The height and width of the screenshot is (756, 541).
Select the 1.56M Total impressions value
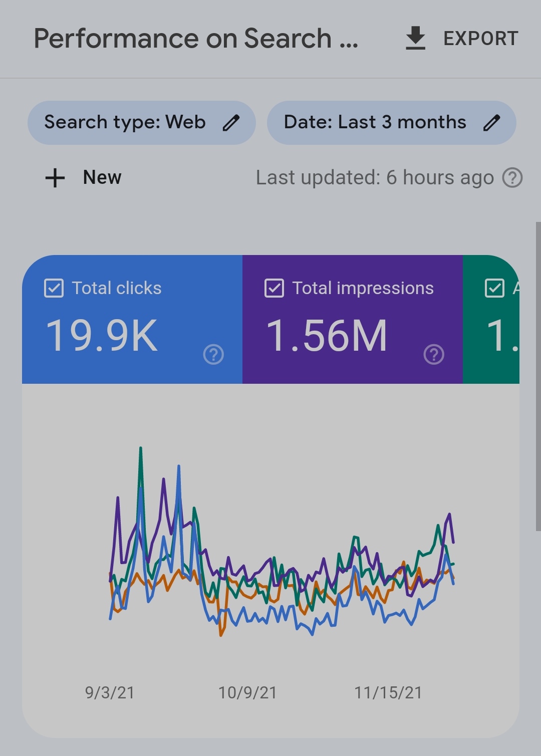point(327,336)
